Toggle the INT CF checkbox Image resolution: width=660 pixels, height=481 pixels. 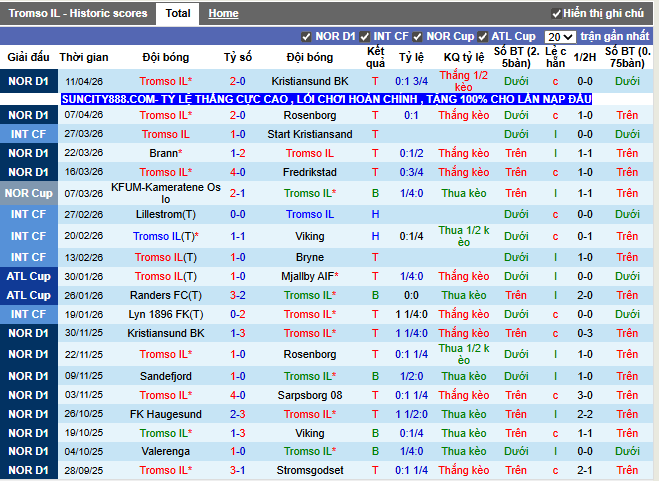[x=369, y=37]
